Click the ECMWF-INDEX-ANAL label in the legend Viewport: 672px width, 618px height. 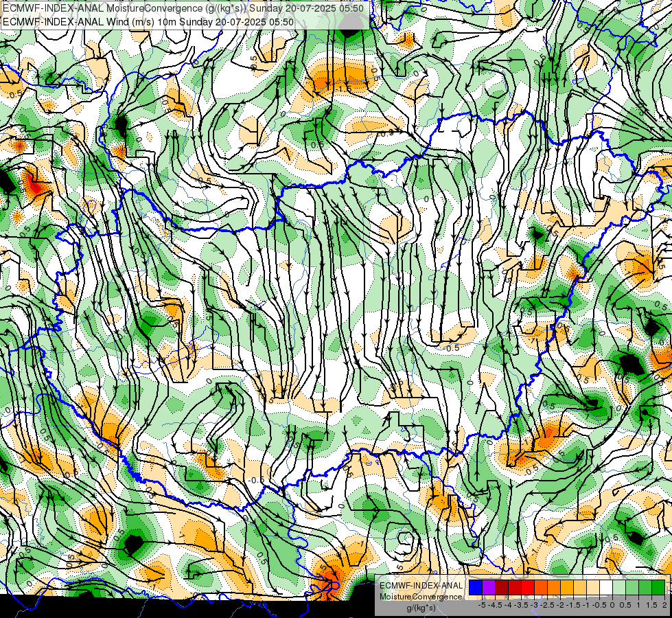[421, 586]
